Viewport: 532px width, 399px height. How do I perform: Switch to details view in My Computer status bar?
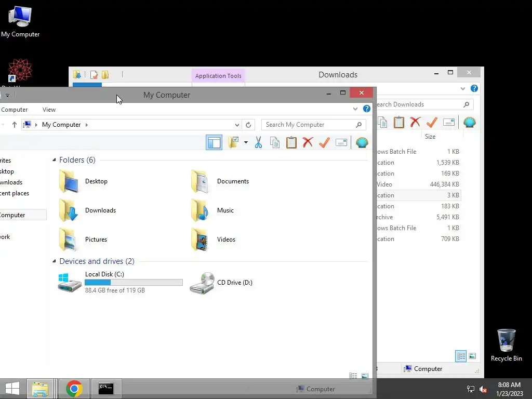(353, 376)
